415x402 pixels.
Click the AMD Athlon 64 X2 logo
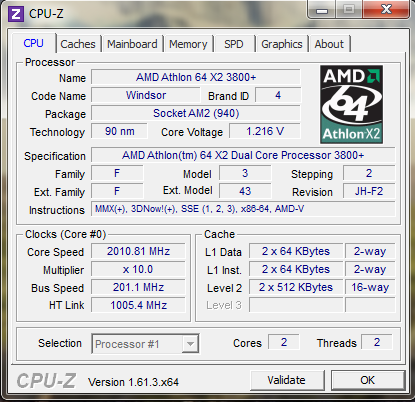click(351, 104)
